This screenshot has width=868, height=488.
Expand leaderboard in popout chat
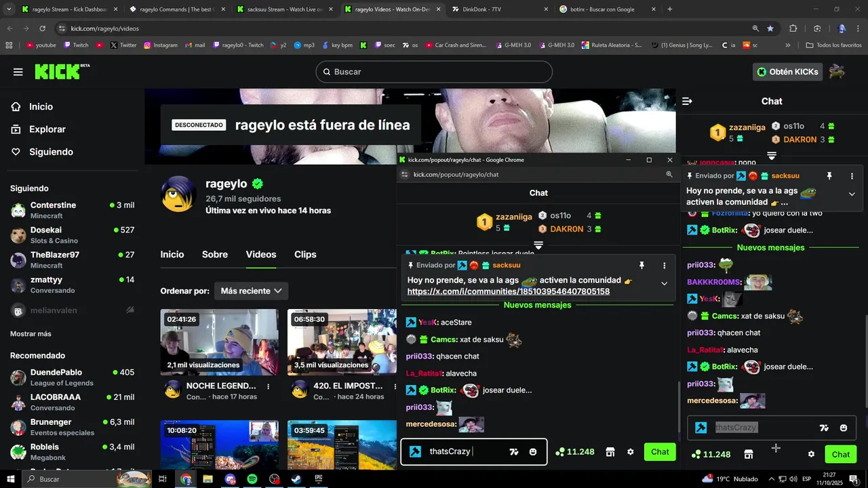pos(538,245)
